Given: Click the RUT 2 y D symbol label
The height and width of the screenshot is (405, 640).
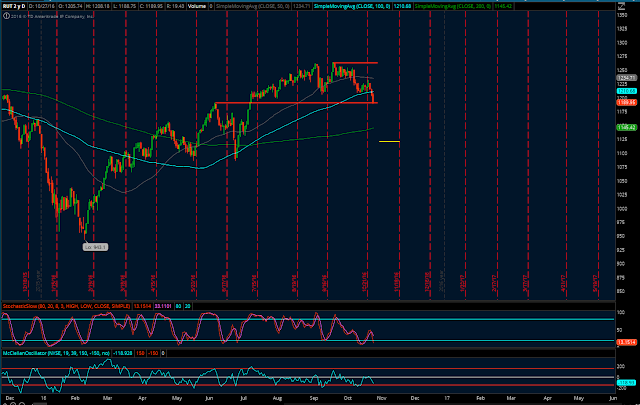Looking at the screenshot, I should tap(14, 7).
